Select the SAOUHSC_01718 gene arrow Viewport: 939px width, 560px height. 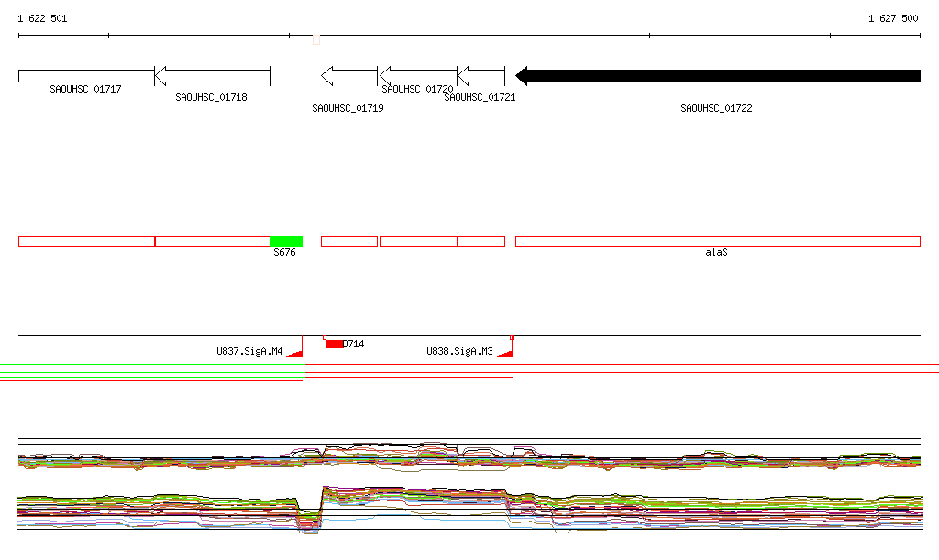213,76
